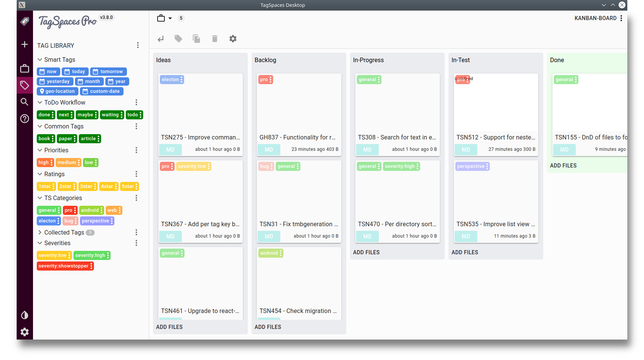Viewport: 644px width, 360px height.
Task: Click the plus create-new icon in sidebar
Action: pos(25,44)
